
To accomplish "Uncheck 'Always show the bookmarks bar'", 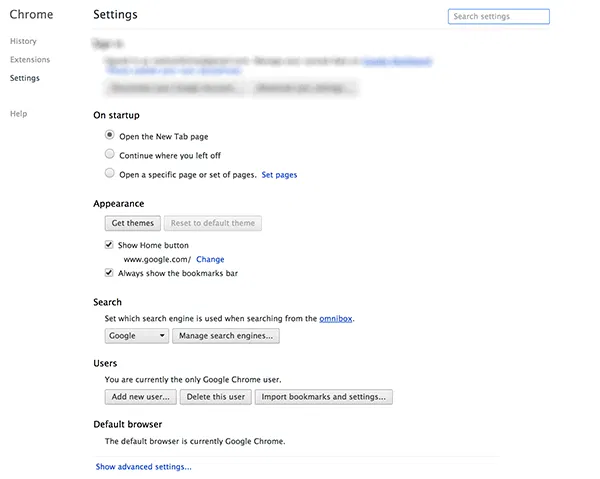I will 110,272.
